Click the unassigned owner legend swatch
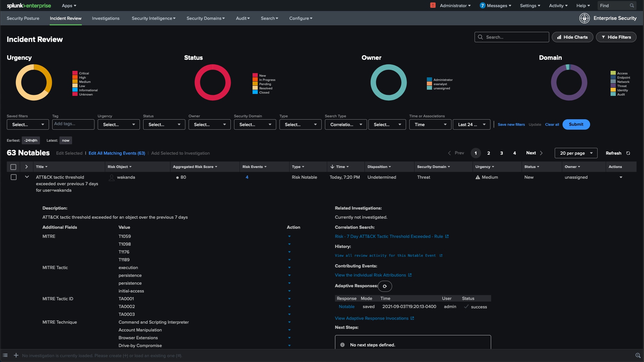Image resolution: width=644 pixels, height=362 pixels. [429, 88]
